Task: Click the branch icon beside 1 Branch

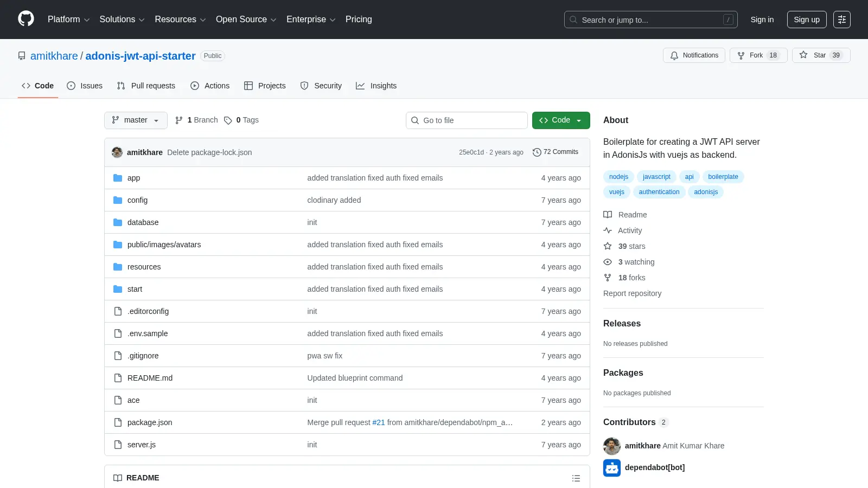Action: point(179,120)
